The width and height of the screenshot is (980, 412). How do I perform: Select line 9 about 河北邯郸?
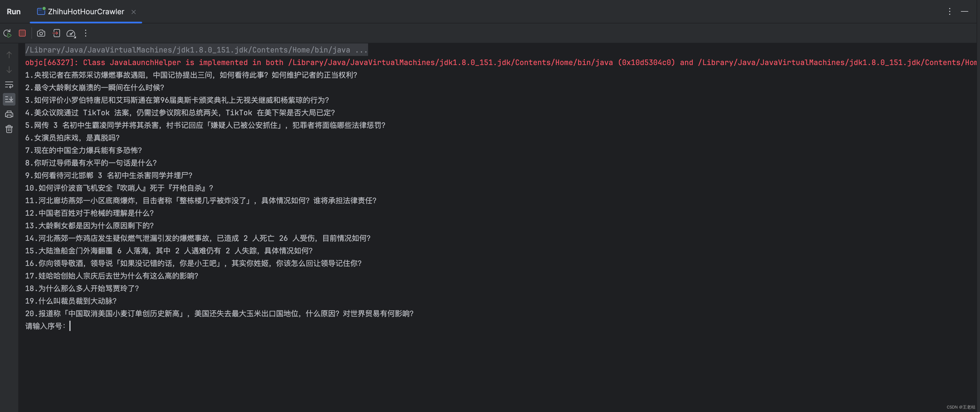pyautogui.click(x=109, y=175)
